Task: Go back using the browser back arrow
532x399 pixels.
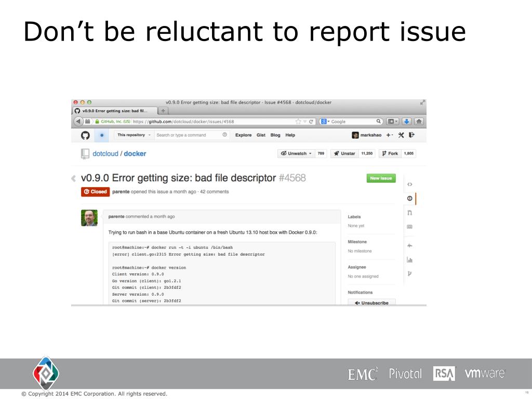Action: (x=78, y=121)
